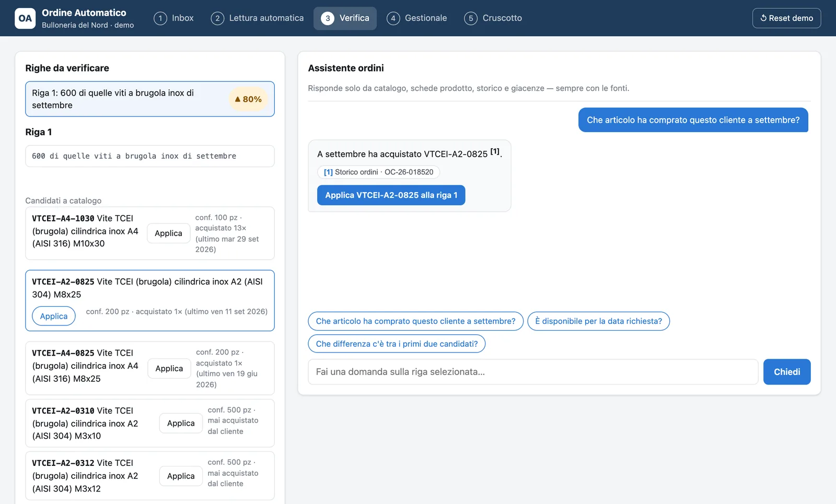Open the Cruscotto dashboard tab
836x504 pixels.
point(493,18)
